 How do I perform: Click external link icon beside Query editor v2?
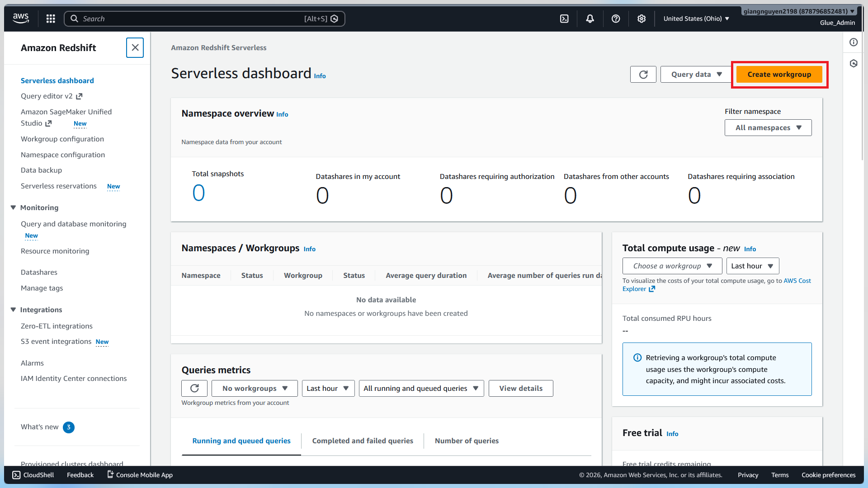pos(79,96)
